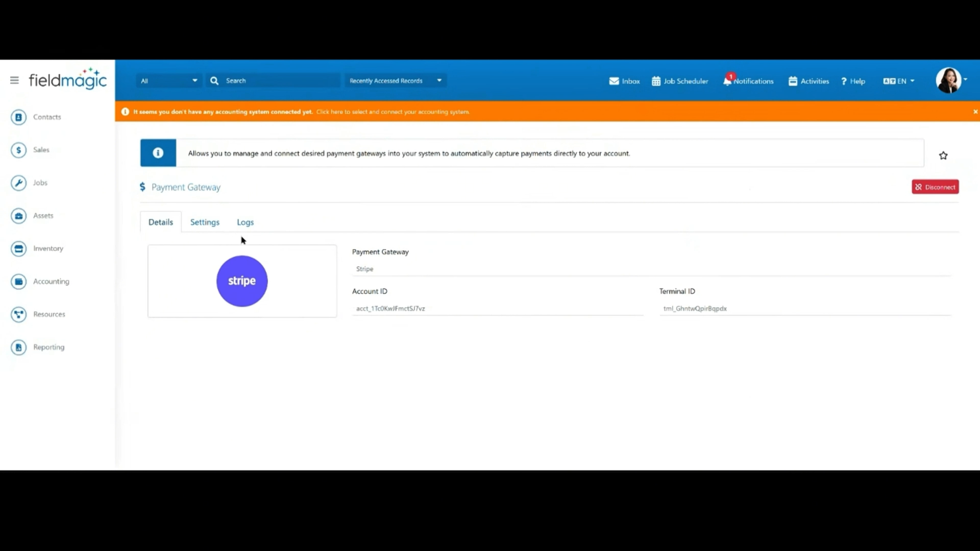
Task: Dismiss the orange accounting warning banner
Action: tap(975, 111)
